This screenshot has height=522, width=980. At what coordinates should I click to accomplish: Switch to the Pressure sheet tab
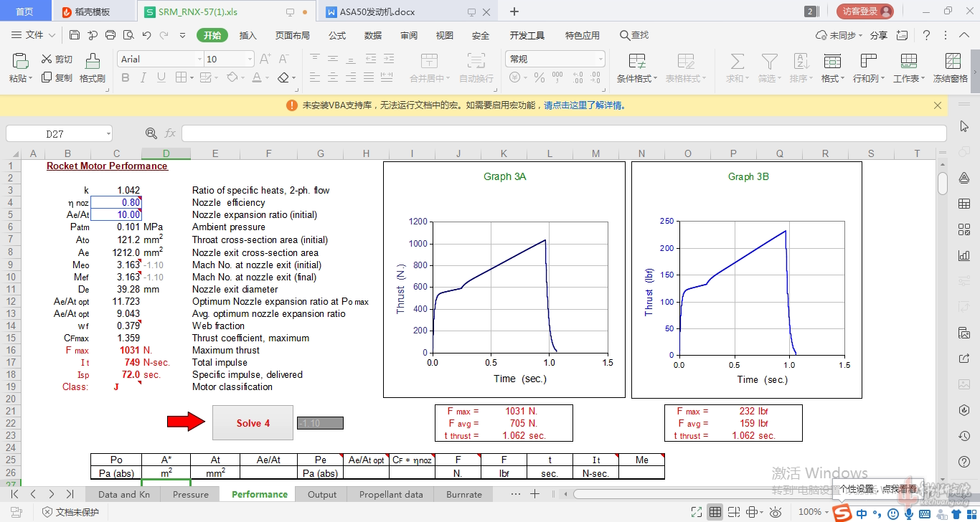pyautogui.click(x=191, y=494)
